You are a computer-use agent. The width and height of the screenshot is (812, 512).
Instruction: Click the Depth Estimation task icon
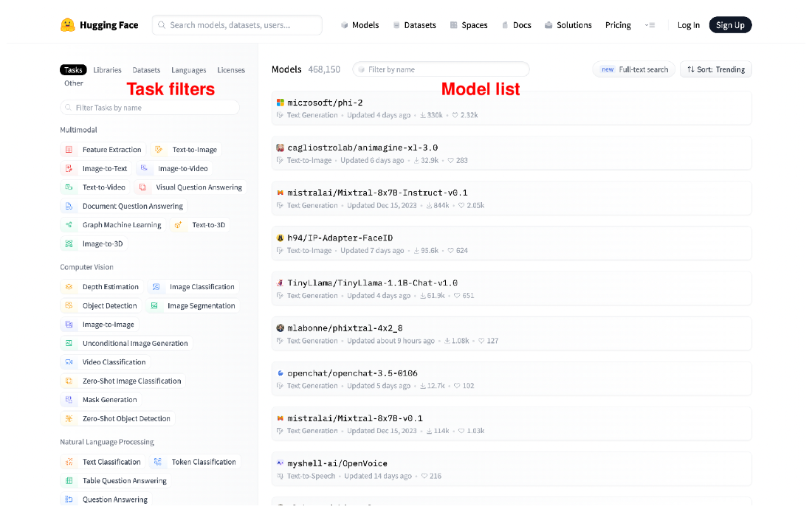(x=69, y=287)
